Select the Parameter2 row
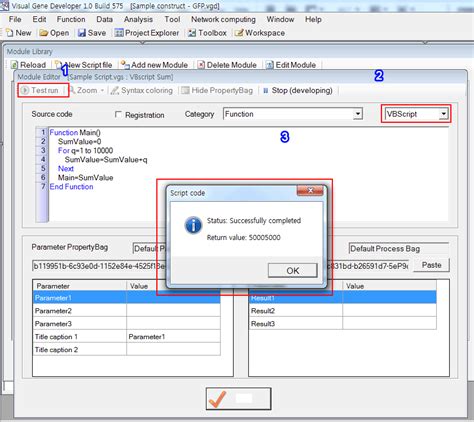 [127, 311]
